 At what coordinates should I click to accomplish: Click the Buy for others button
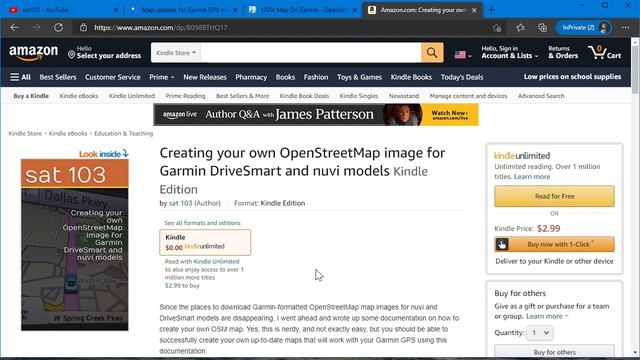(x=554, y=351)
